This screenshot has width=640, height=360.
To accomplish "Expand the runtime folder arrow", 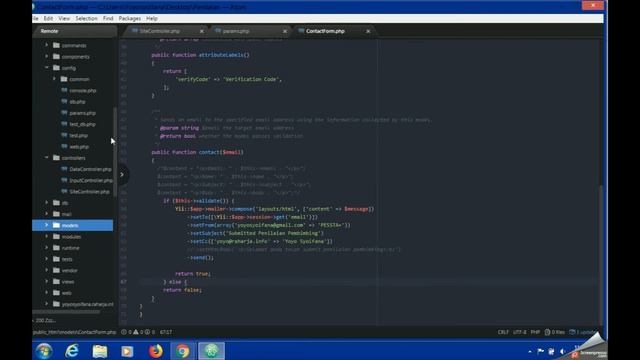I will click(x=47, y=247).
